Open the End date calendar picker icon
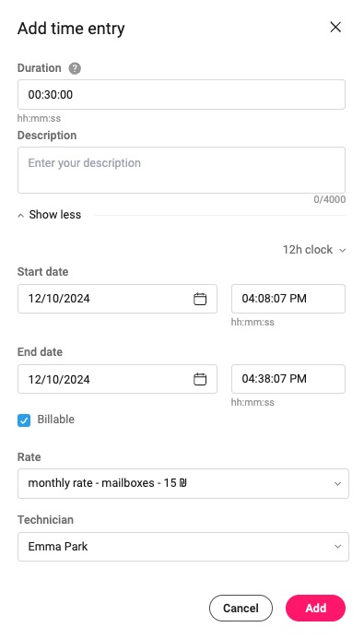Image resolution: width=364 pixels, height=639 pixels. [x=199, y=379]
